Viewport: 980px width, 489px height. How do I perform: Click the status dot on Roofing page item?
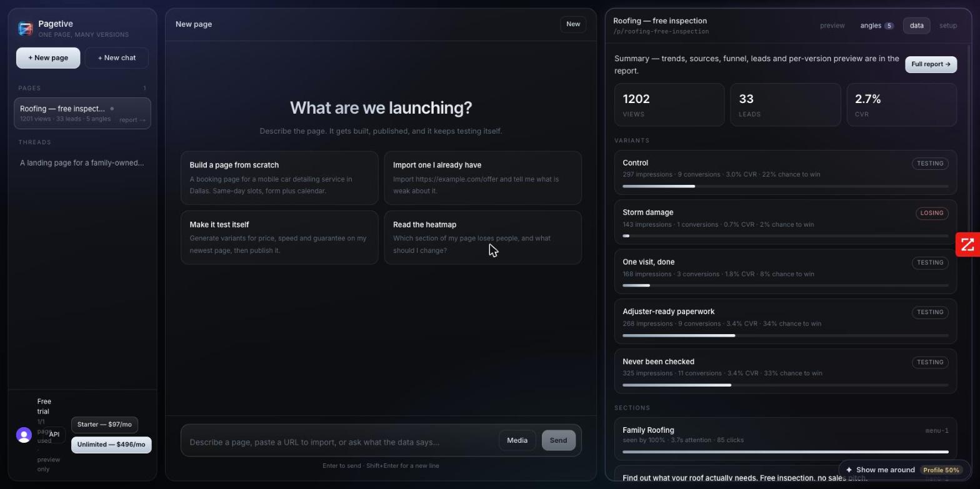tap(112, 109)
